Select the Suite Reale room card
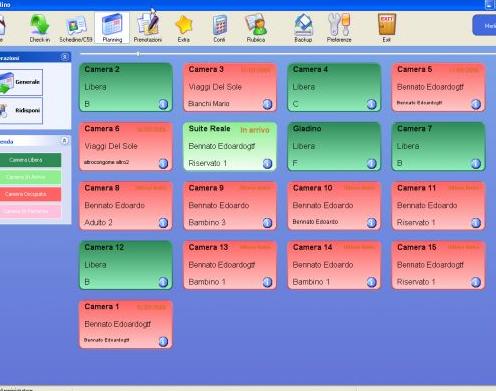 230,146
